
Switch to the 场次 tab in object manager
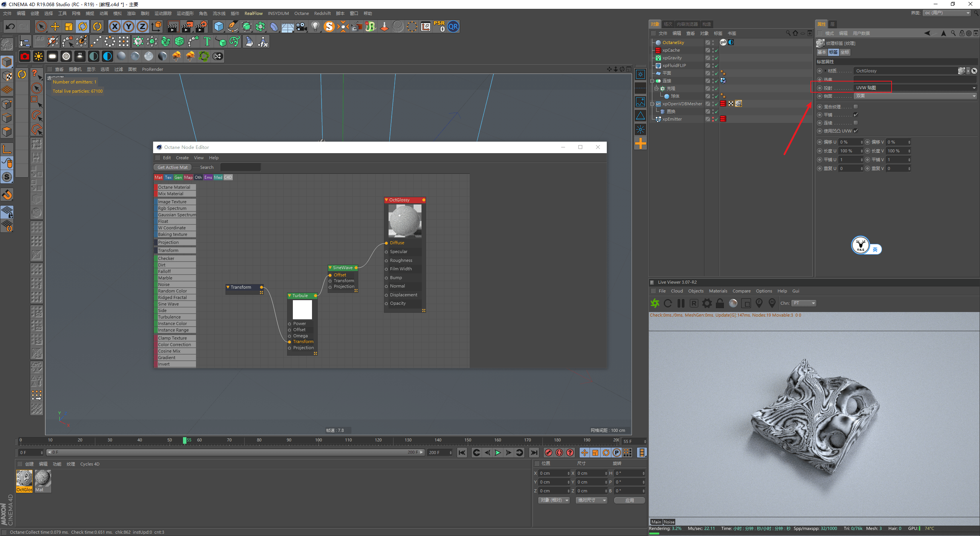click(668, 24)
